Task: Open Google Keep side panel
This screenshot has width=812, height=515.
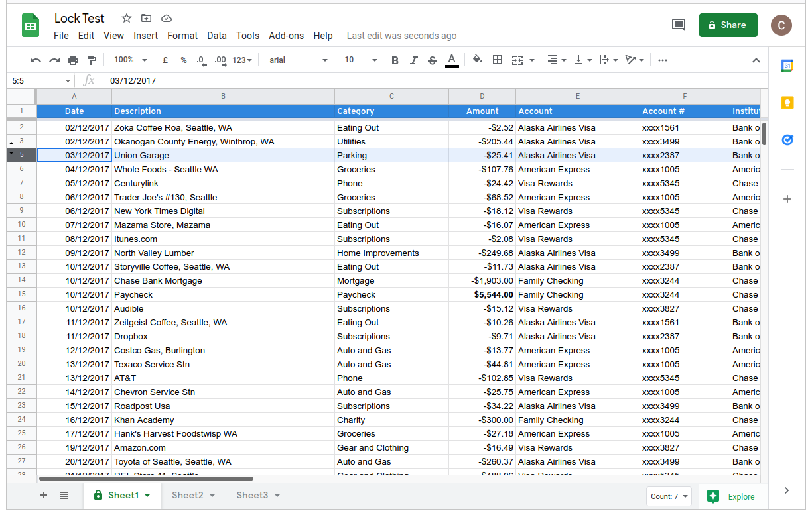Action: click(787, 103)
